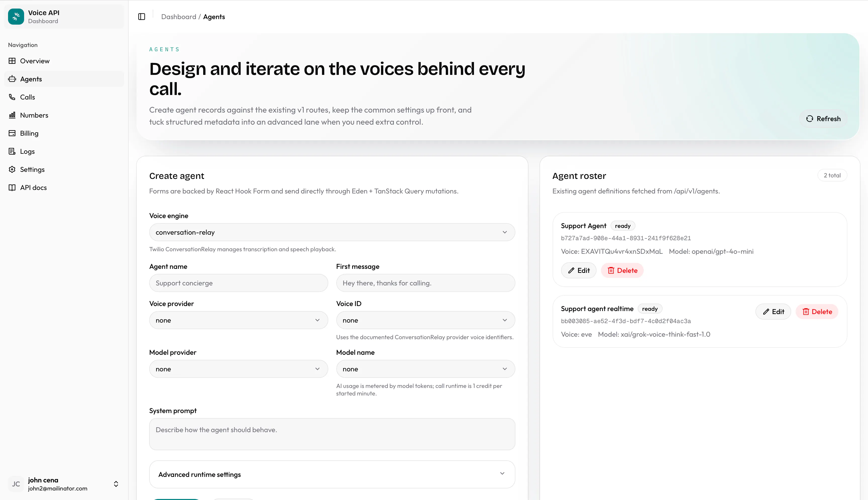The height and width of the screenshot is (500, 868).
Task: Click Model: openai/gpt-4o-mini text
Action: point(711,251)
